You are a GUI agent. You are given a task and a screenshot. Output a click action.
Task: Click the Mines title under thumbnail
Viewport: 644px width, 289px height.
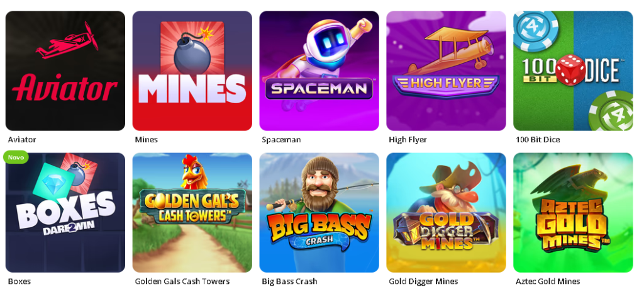coord(146,140)
